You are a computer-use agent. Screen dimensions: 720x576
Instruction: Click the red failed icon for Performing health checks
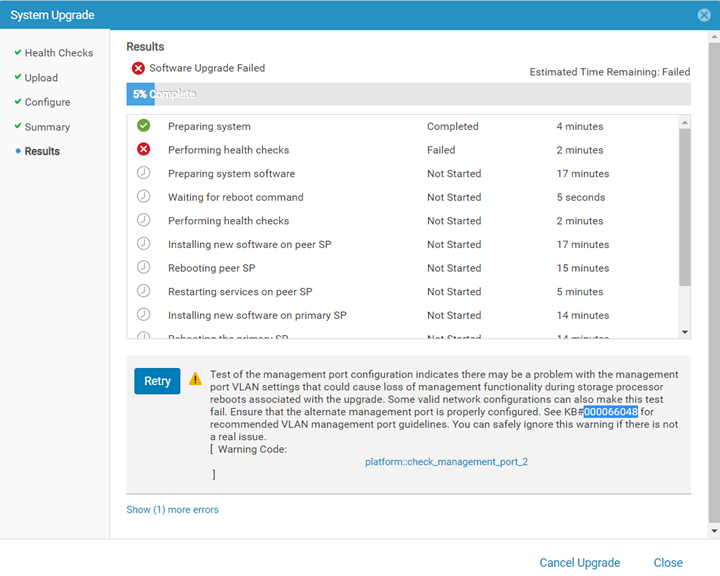click(144, 150)
